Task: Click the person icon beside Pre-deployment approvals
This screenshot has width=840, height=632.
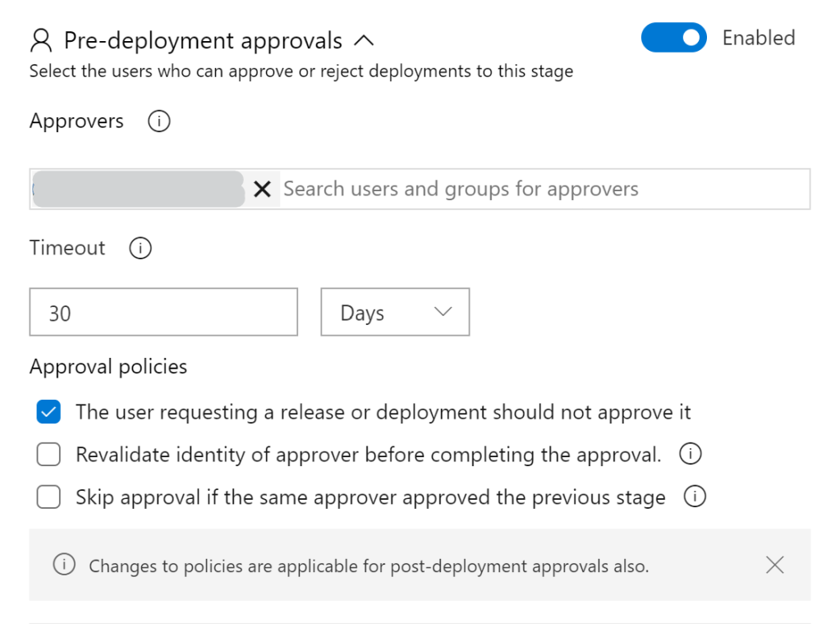Action: click(x=40, y=40)
